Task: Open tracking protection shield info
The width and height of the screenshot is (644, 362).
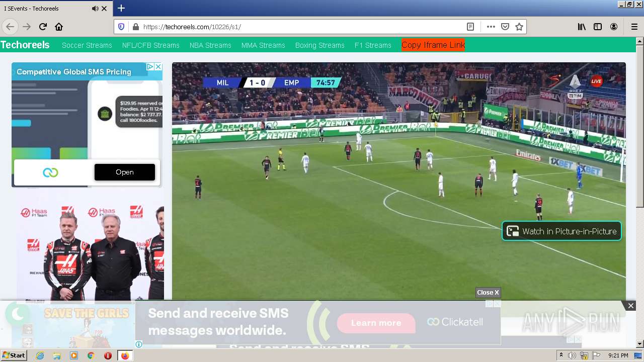Action: point(121,27)
